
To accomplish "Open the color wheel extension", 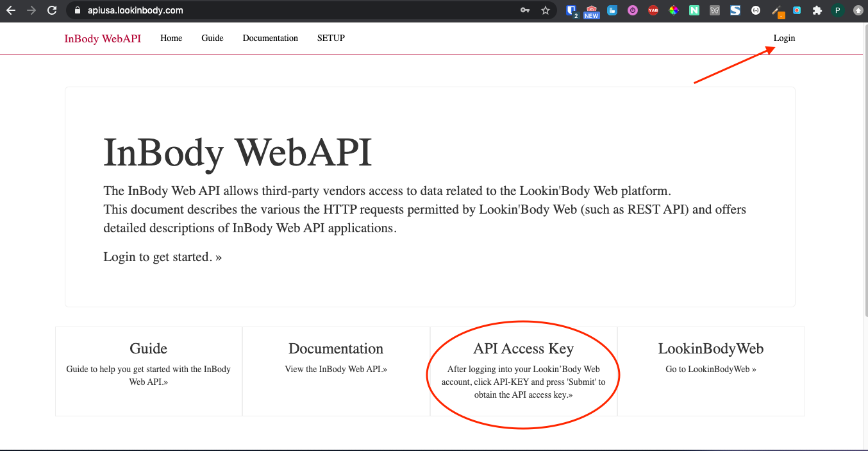I will coord(674,10).
